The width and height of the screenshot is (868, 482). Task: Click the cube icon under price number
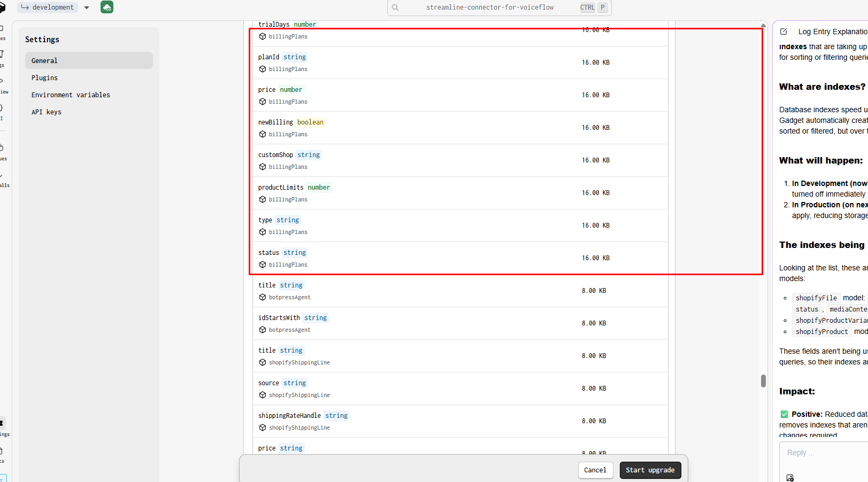click(x=263, y=102)
